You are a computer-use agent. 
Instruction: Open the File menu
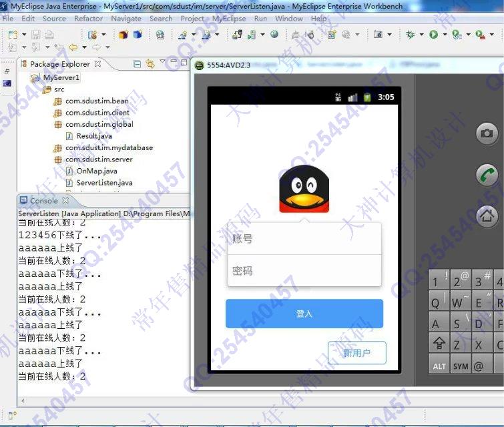8,19
